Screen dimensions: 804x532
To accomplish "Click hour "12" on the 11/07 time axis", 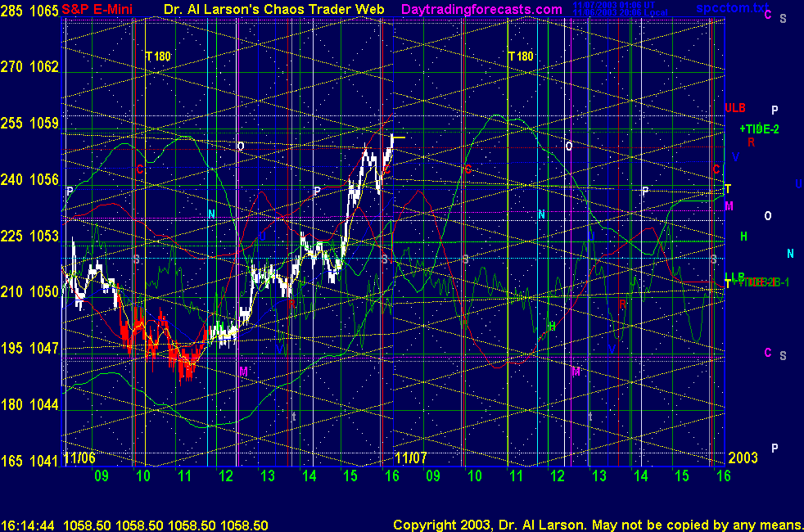I will tap(558, 476).
